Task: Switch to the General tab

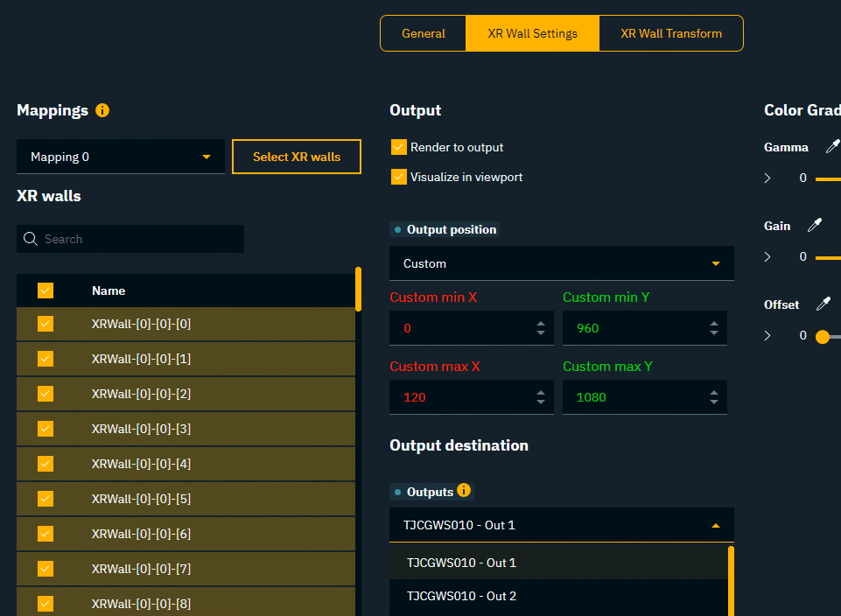Action: click(424, 33)
